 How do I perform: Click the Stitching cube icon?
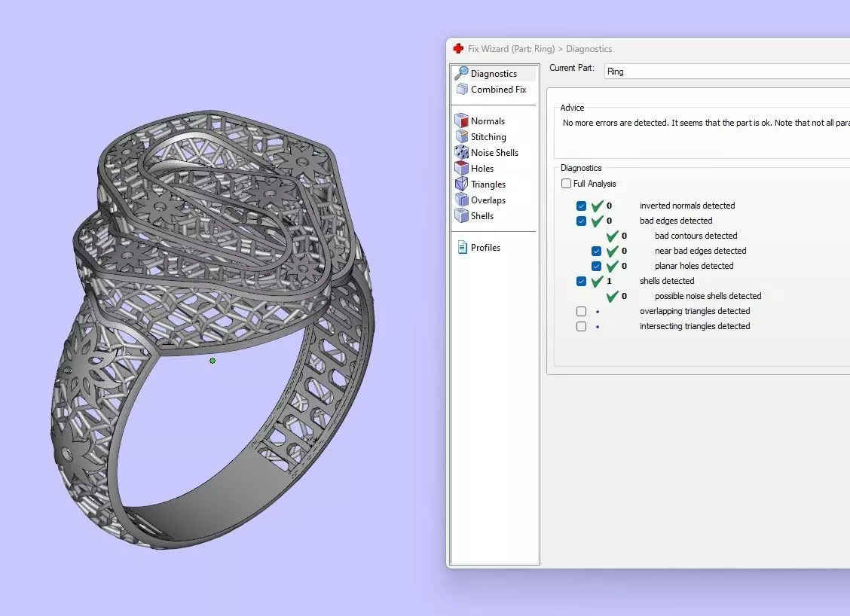point(462,136)
